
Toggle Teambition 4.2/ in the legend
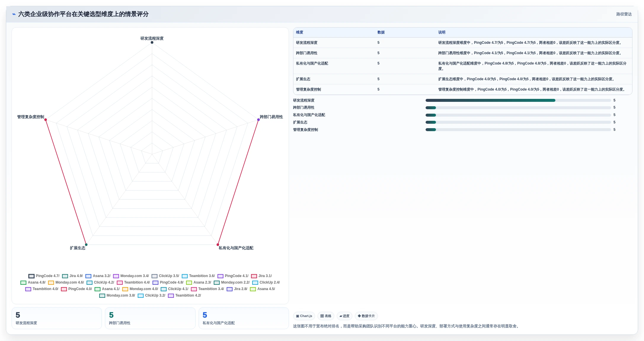184,295
